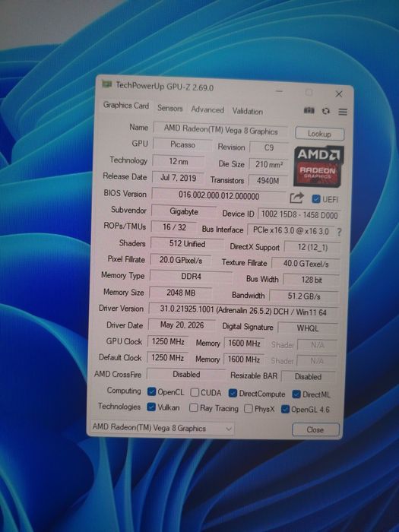Toggle the OpenGL 4.6 checkbox

coord(285,409)
